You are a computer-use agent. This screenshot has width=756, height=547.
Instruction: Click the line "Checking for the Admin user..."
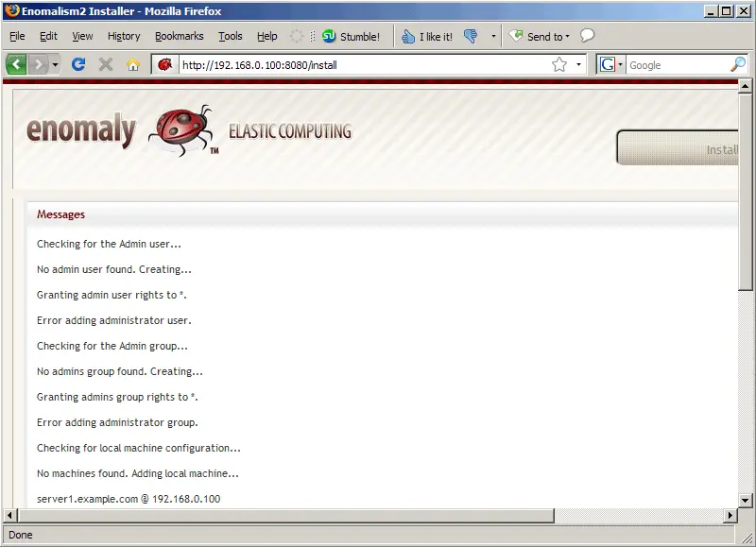pos(109,244)
